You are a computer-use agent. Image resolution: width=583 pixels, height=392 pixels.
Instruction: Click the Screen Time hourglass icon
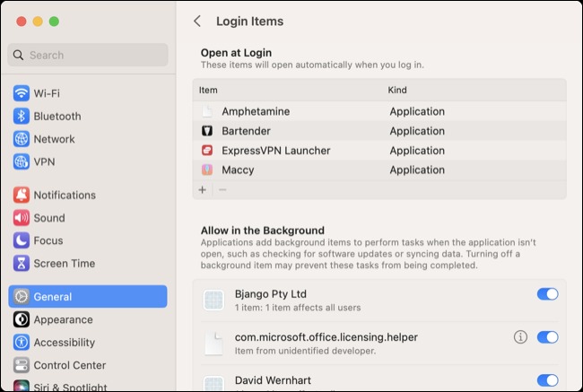point(22,264)
